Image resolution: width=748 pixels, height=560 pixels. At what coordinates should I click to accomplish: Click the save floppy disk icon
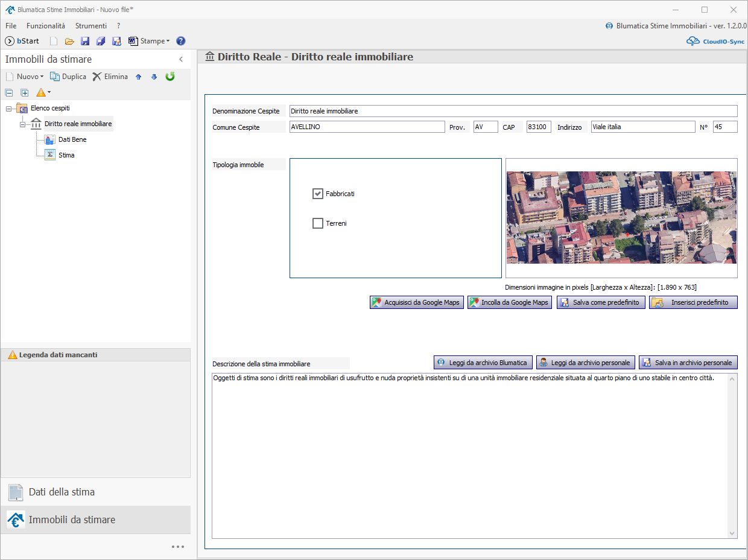click(x=85, y=41)
